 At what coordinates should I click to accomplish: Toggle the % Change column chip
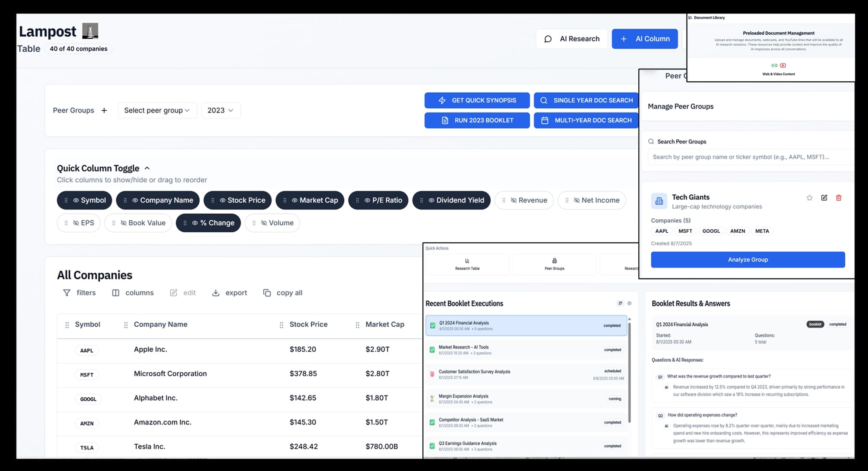pyautogui.click(x=208, y=223)
